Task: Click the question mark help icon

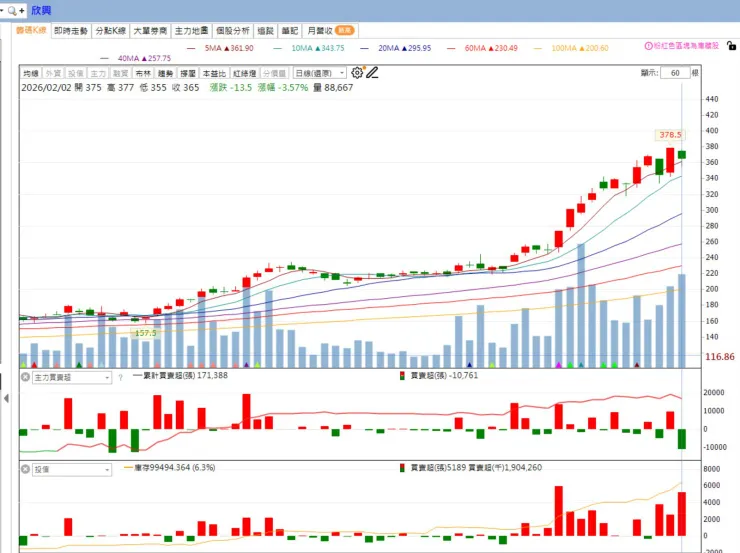Action: point(120,377)
